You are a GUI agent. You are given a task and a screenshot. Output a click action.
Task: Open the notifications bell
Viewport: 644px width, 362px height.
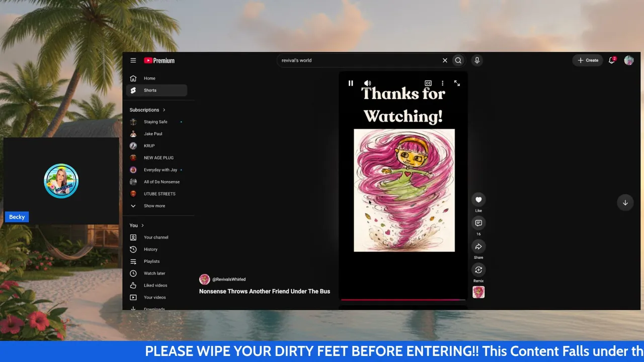point(612,60)
